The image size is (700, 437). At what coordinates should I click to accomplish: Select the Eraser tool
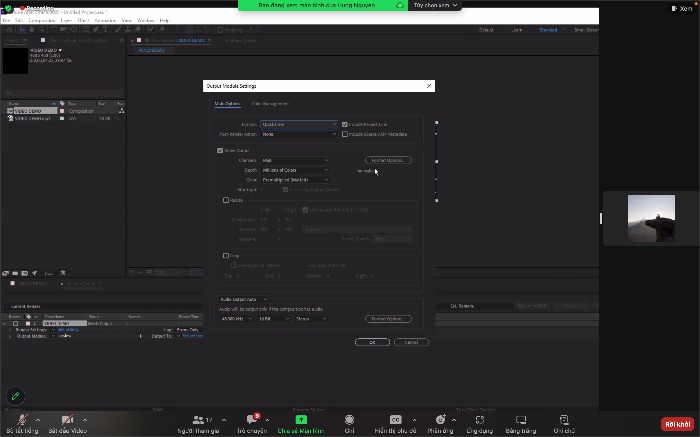click(138, 29)
